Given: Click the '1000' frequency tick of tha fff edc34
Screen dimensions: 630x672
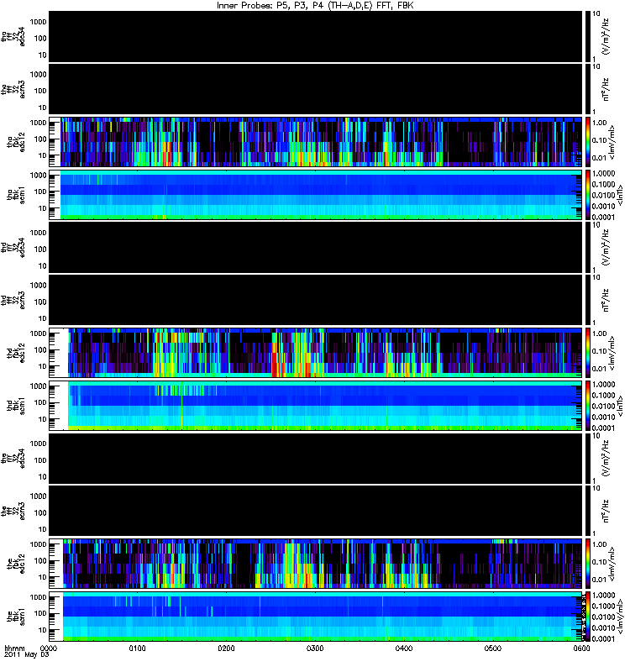Looking at the screenshot, I should (x=38, y=22).
